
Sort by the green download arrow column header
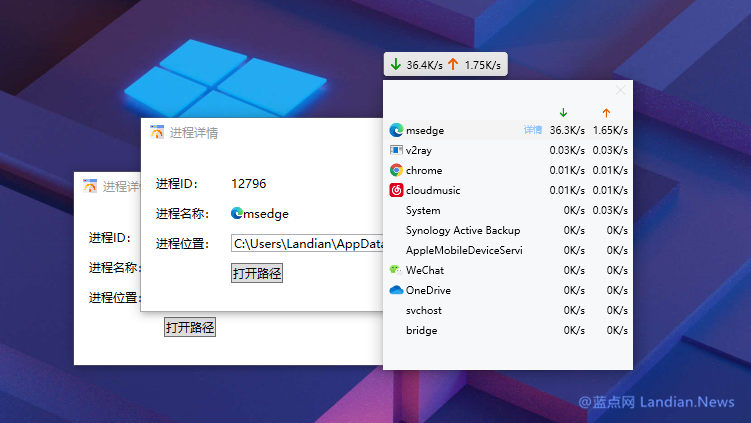point(563,113)
